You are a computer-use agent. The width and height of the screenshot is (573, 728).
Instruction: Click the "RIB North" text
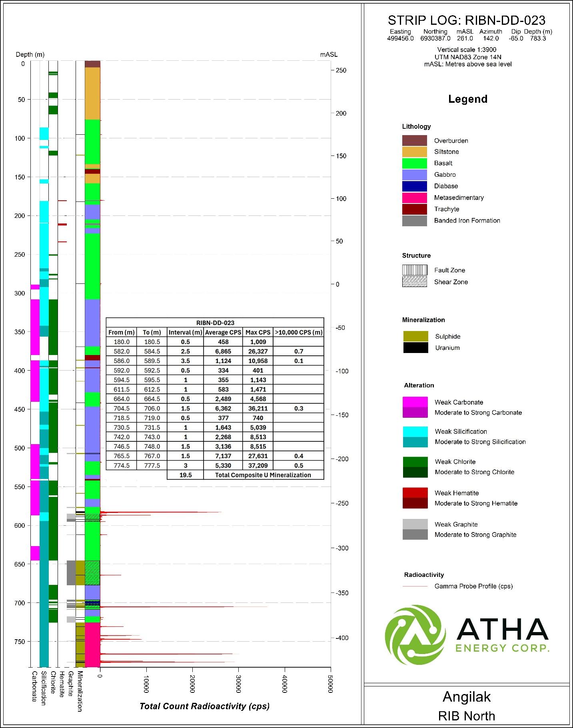(x=467, y=716)
